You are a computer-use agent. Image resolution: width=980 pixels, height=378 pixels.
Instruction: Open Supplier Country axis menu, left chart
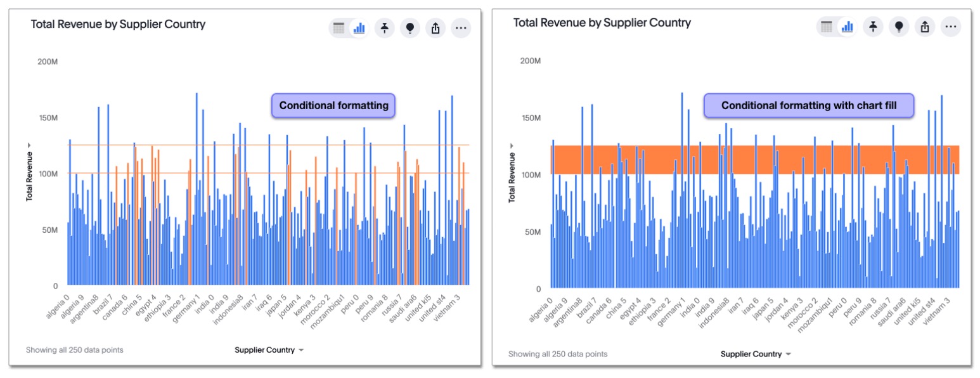269,350
